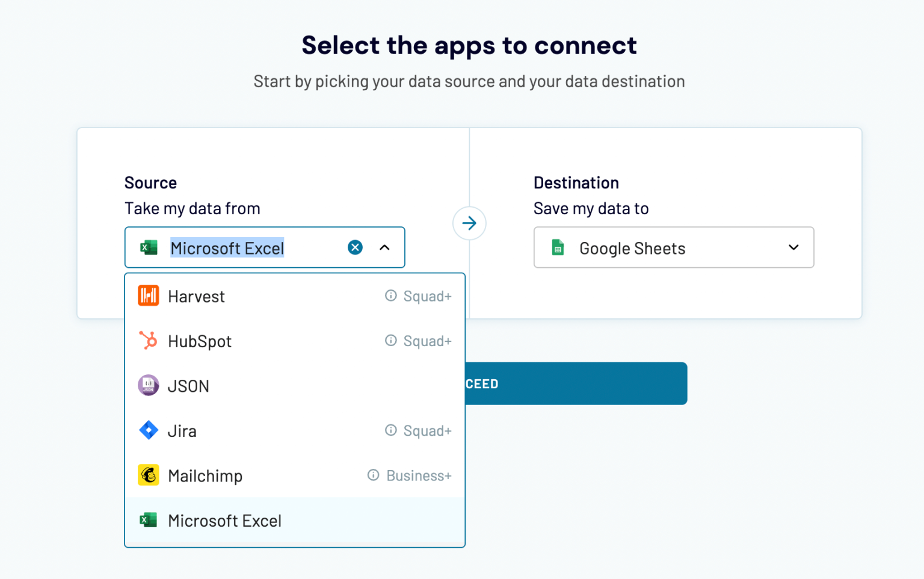The height and width of the screenshot is (579, 924).
Task: Click the Jira diamond icon
Action: pyautogui.click(x=148, y=430)
